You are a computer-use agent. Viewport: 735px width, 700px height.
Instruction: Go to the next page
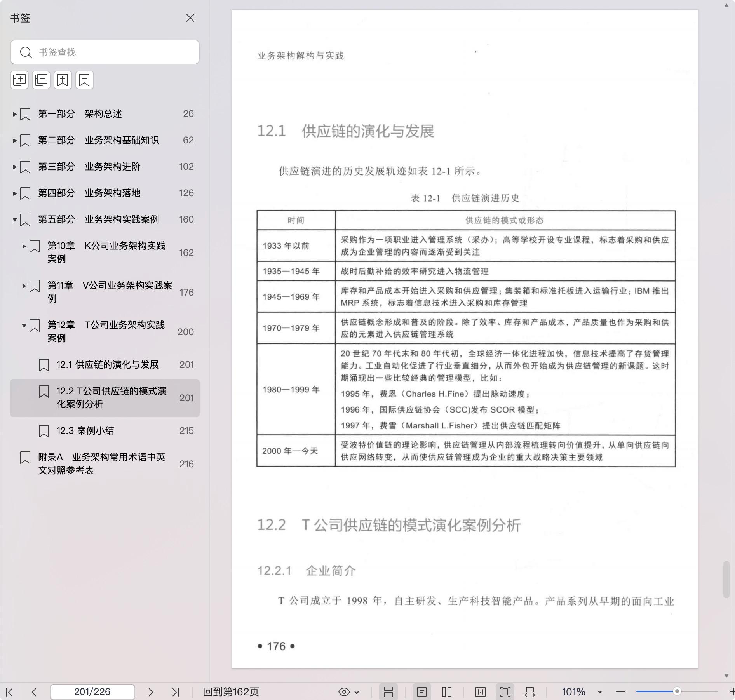coord(151,692)
